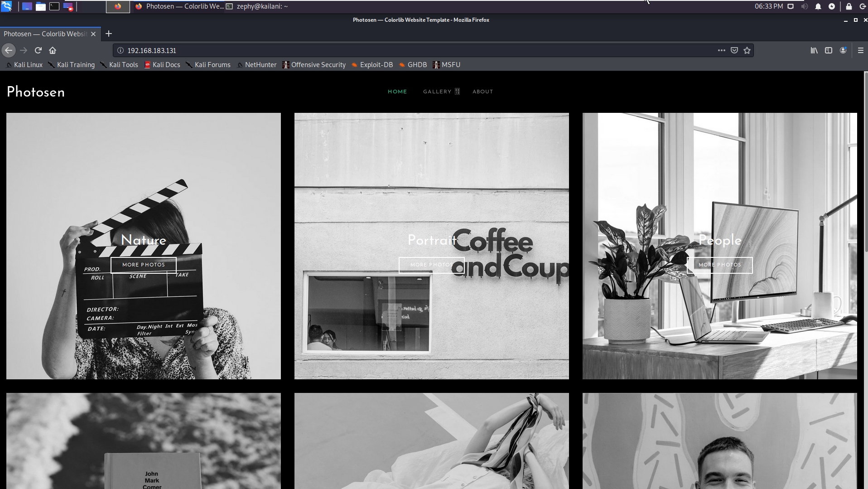868x489 pixels.
Task: Click the screen recorder panel icon
Action: click(x=68, y=6)
